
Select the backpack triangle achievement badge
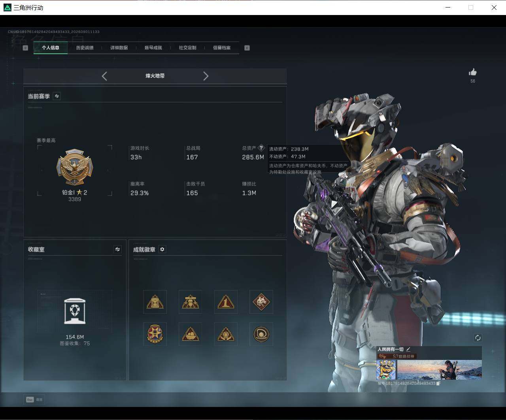click(x=155, y=302)
